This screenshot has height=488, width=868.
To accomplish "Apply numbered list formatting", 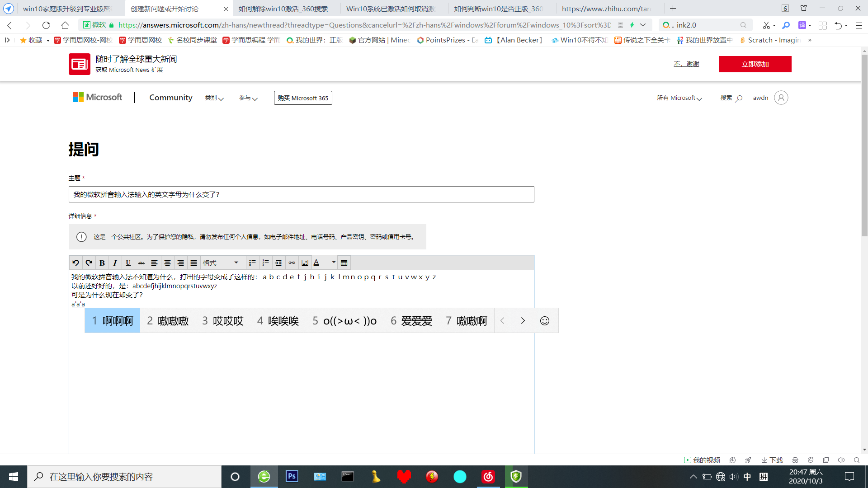I will (x=265, y=263).
